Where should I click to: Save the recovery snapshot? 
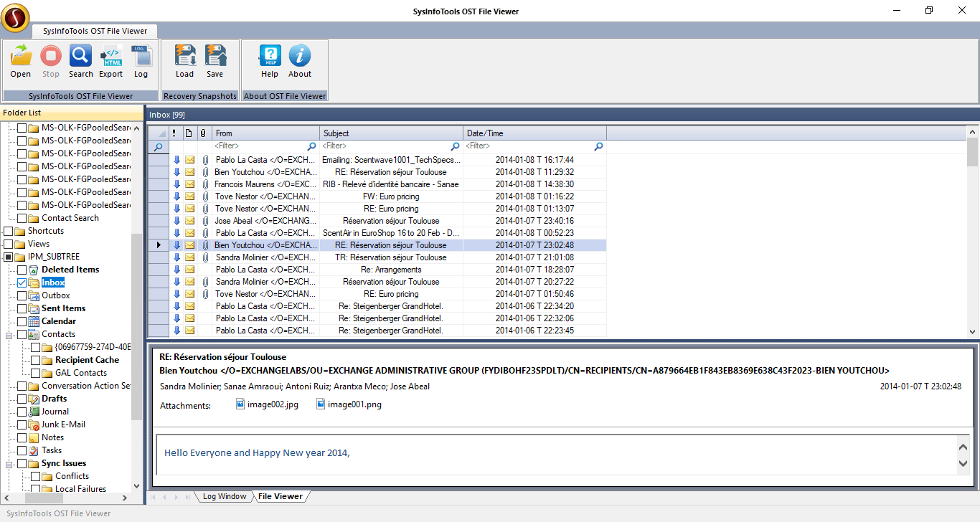(215, 60)
